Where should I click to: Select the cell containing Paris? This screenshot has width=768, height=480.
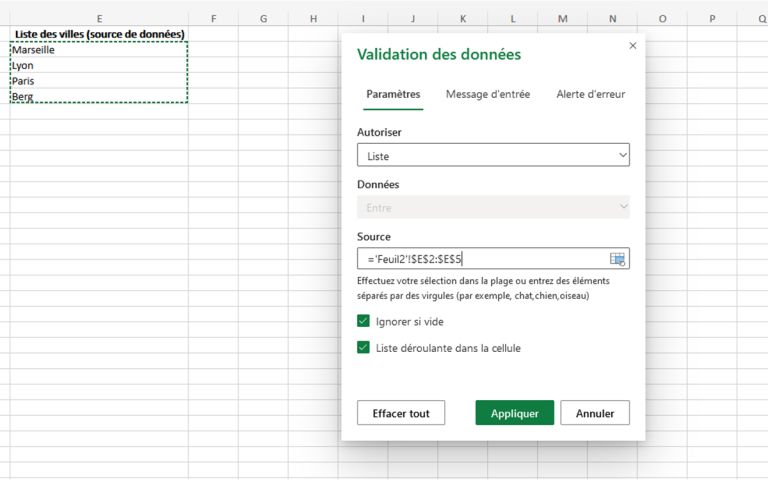tap(99, 81)
